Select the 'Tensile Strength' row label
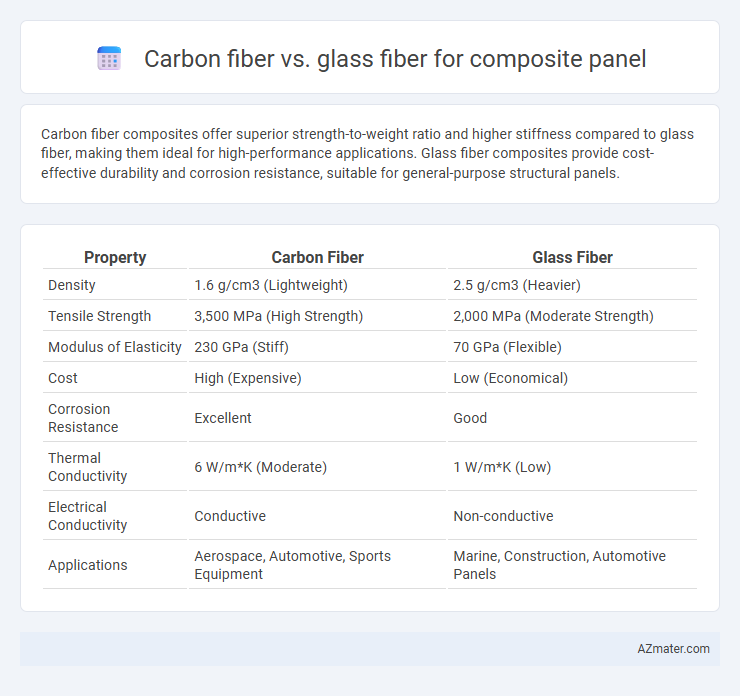Screen dimensions: 740x696 (100, 316)
